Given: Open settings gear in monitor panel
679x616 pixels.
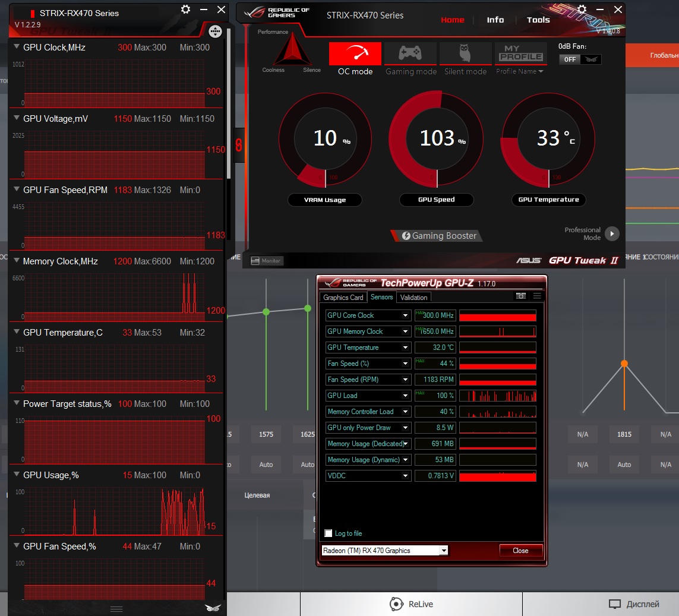Looking at the screenshot, I should tap(185, 10).
